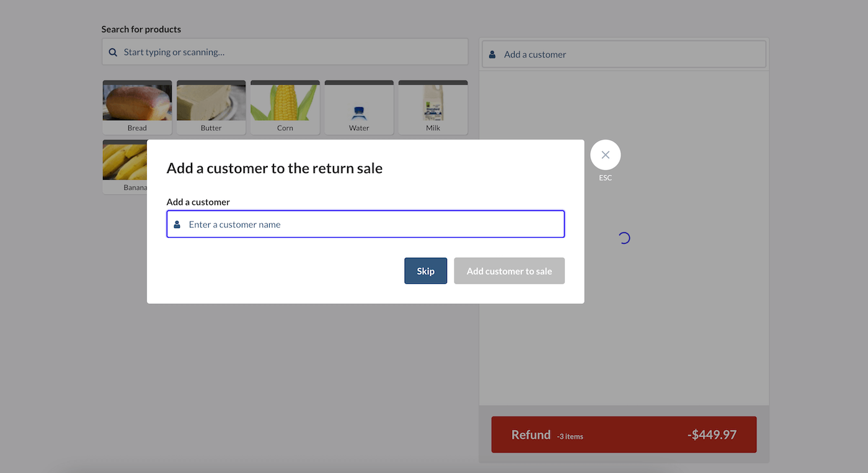Click the customer silhouette icon in the modal input
Screen dimensions: 868x473
178,224
